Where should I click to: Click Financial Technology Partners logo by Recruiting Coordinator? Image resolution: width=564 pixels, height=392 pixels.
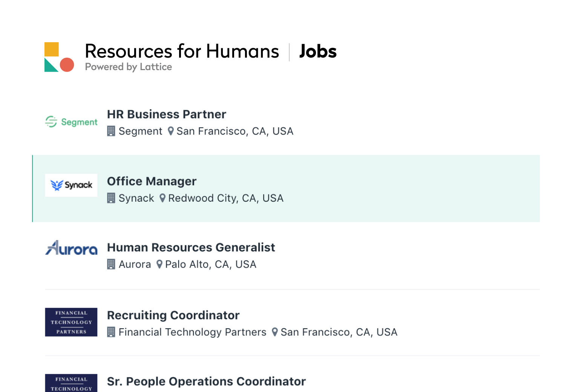click(x=71, y=322)
